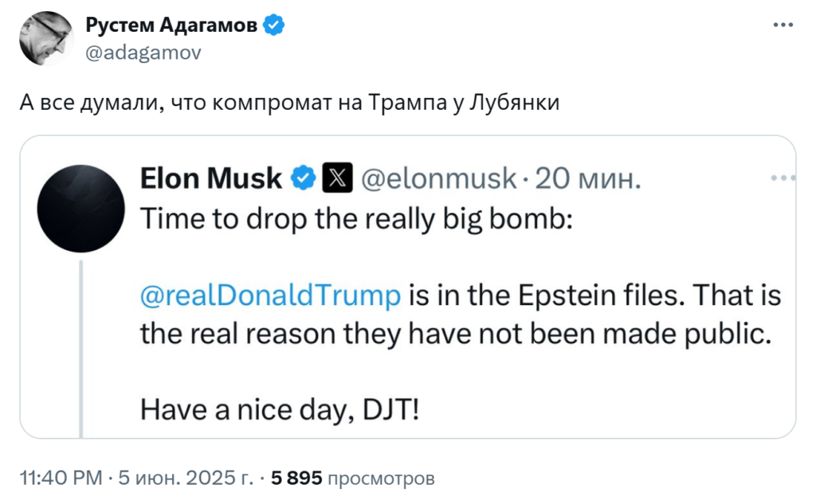Click verified badge next to Elon Musk

[303, 178]
